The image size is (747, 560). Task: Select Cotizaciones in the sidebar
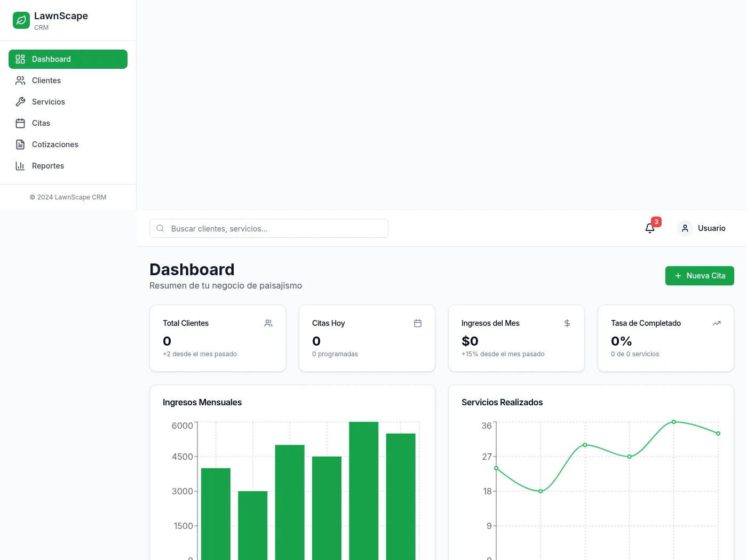pyautogui.click(x=68, y=145)
